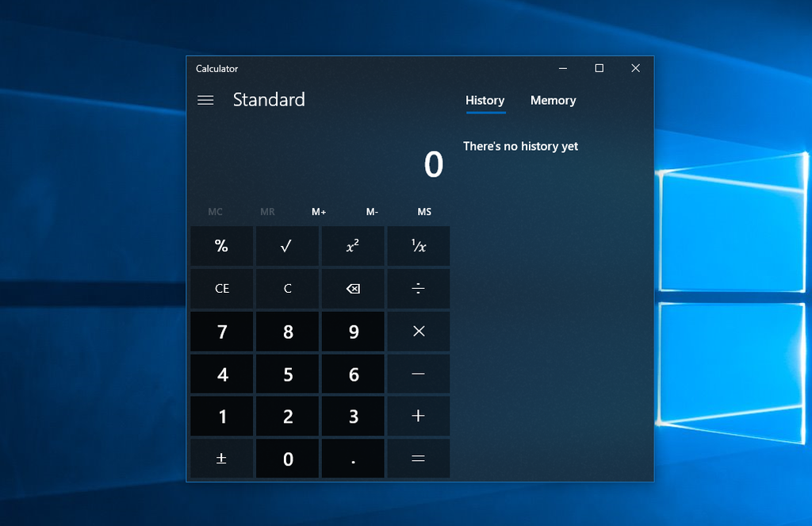Store value with the MS button
This screenshot has height=526, width=812.
pos(424,212)
